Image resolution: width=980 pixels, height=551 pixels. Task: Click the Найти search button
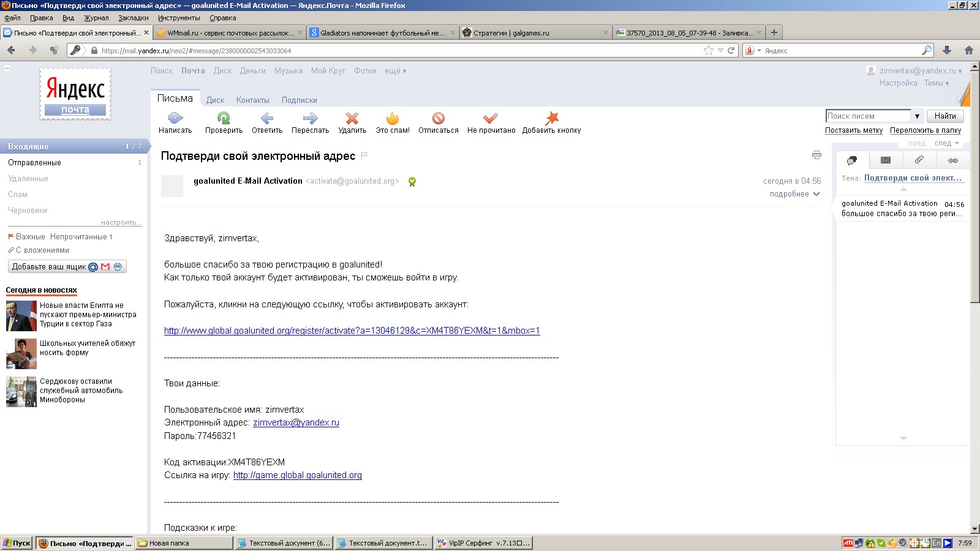coord(945,116)
